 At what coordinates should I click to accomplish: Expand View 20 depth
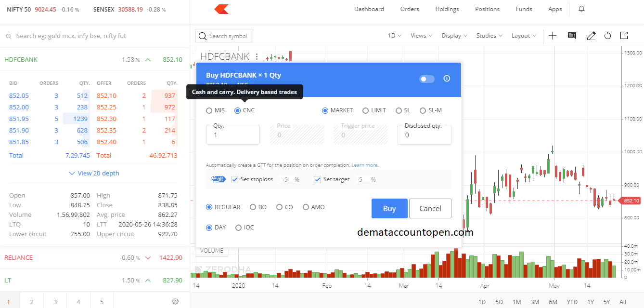point(94,173)
